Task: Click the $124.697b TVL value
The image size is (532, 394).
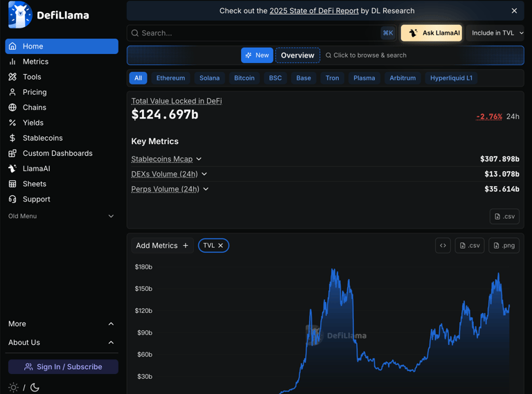Action: click(165, 115)
